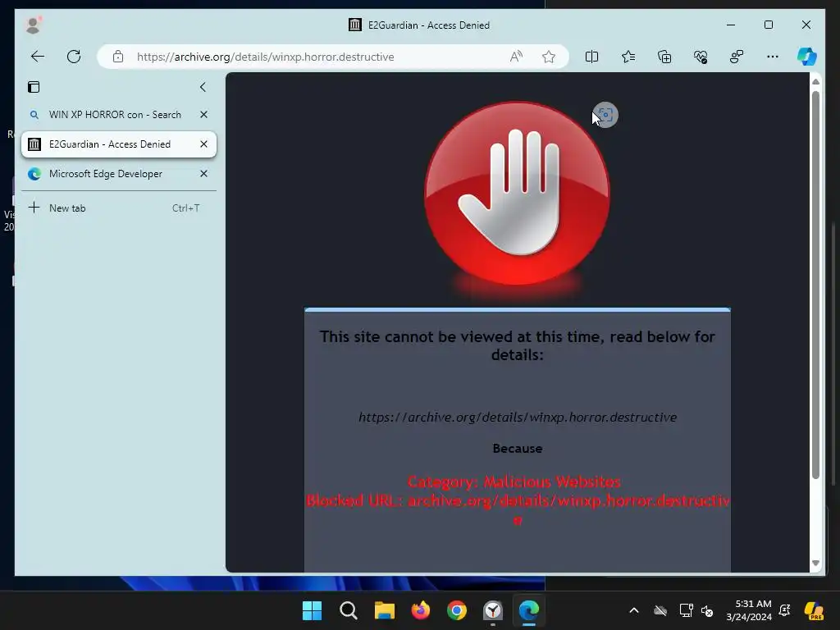Open network status tray icon
840x630 pixels.
686,610
